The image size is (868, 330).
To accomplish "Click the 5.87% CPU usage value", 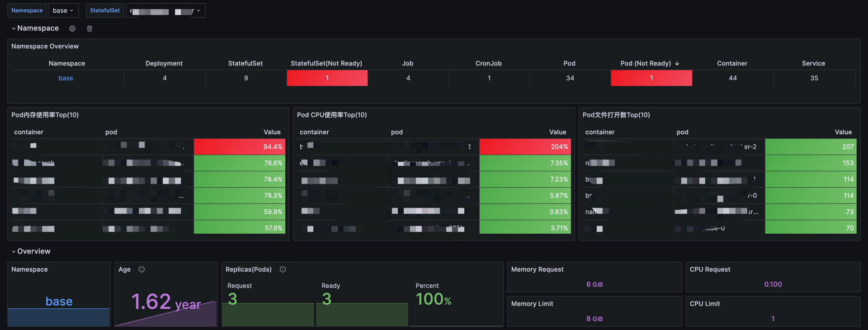I will click(559, 195).
